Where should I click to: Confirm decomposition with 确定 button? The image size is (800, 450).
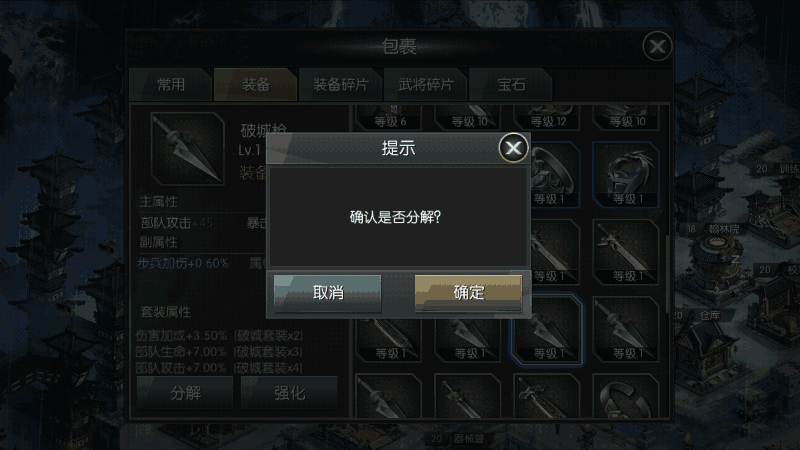point(468,292)
